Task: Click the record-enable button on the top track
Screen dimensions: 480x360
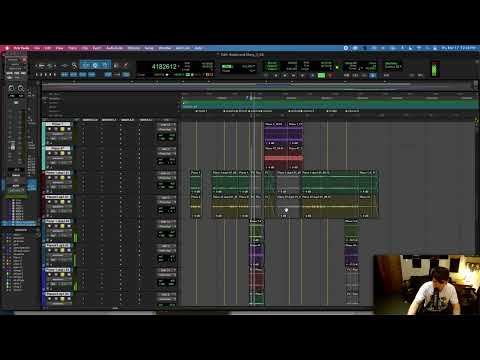Action: [x=49, y=129]
